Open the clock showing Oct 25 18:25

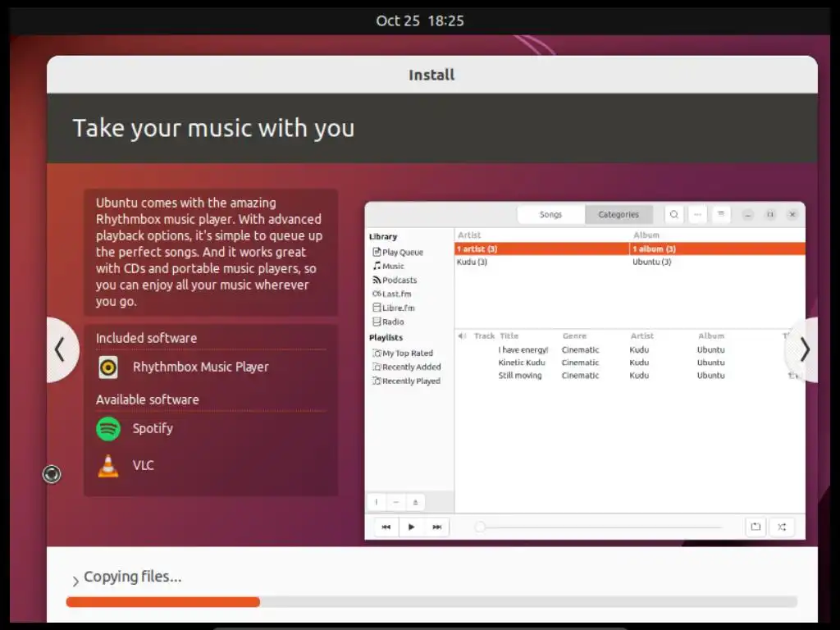coord(420,21)
